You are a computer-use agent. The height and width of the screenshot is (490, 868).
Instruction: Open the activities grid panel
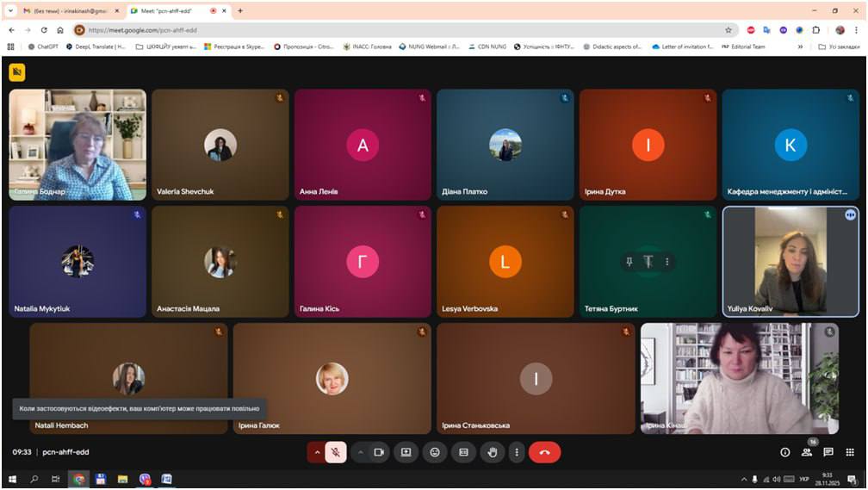click(x=850, y=452)
